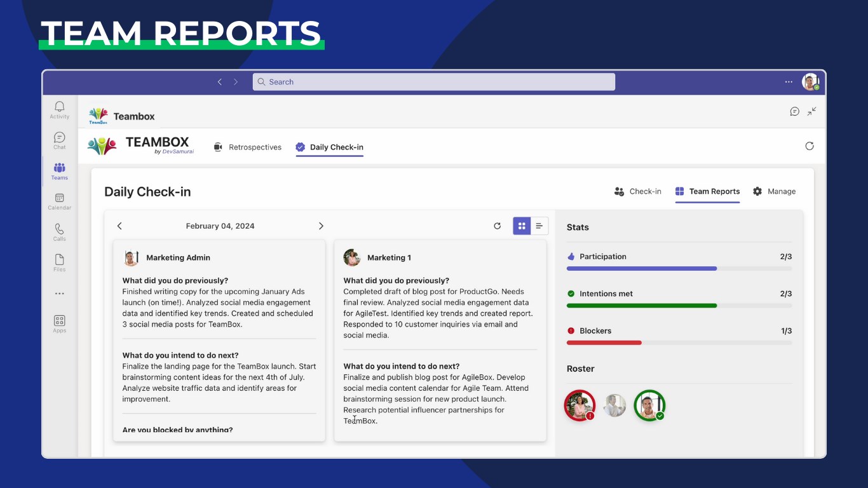868x488 pixels.
Task: Open the user profile avatar in the title bar
Action: [810, 82]
